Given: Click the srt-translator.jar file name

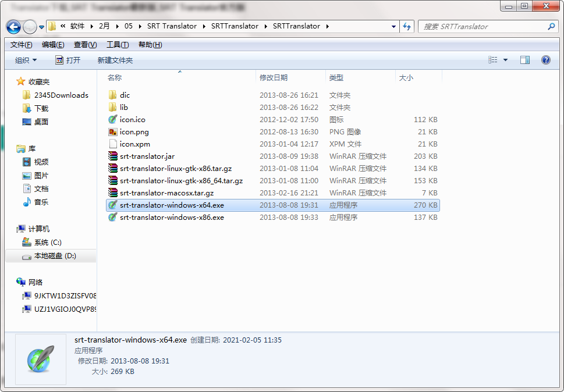Looking at the screenshot, I should click(x=147, y=156).
